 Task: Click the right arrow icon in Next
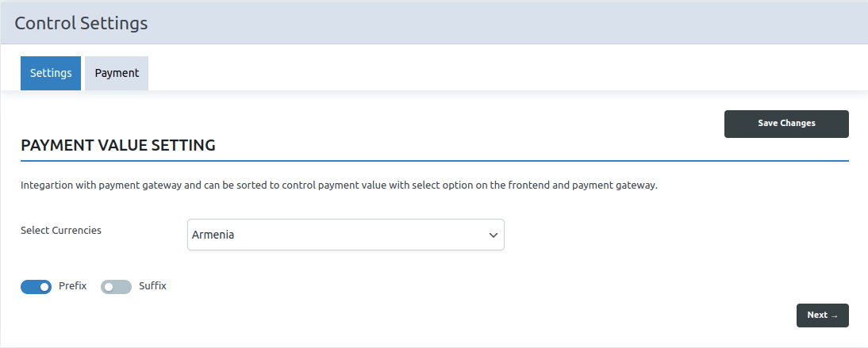834,315
